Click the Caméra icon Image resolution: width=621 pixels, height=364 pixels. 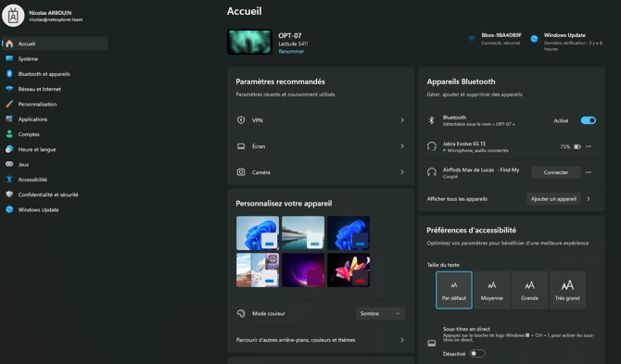pos(241,172)
